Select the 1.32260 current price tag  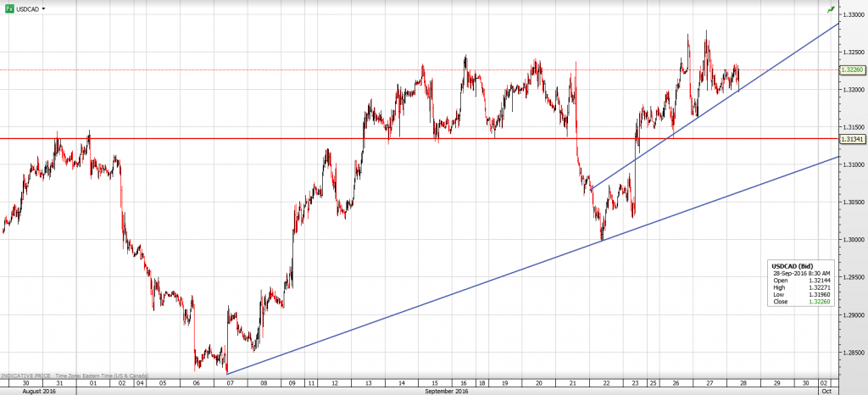(851, 70)
